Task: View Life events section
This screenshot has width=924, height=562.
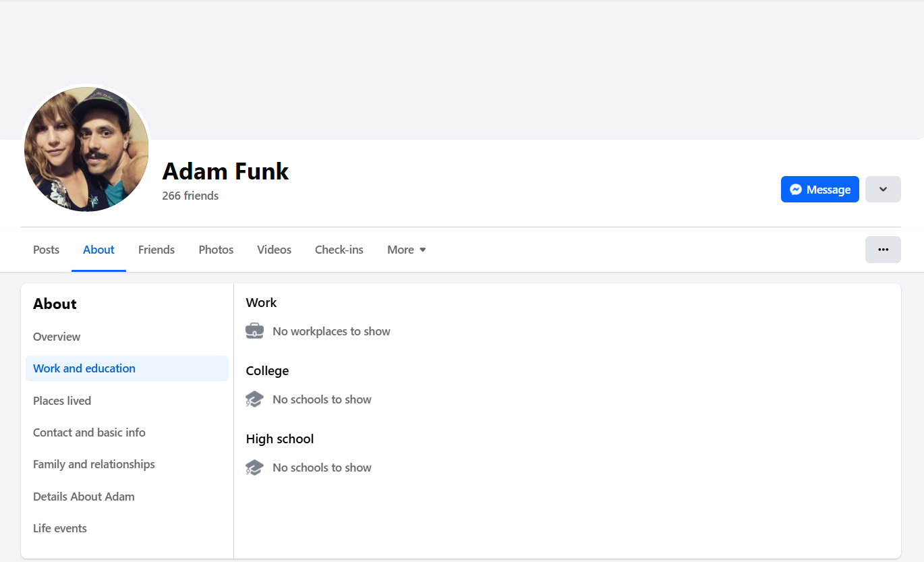Action: pos(60,528)
